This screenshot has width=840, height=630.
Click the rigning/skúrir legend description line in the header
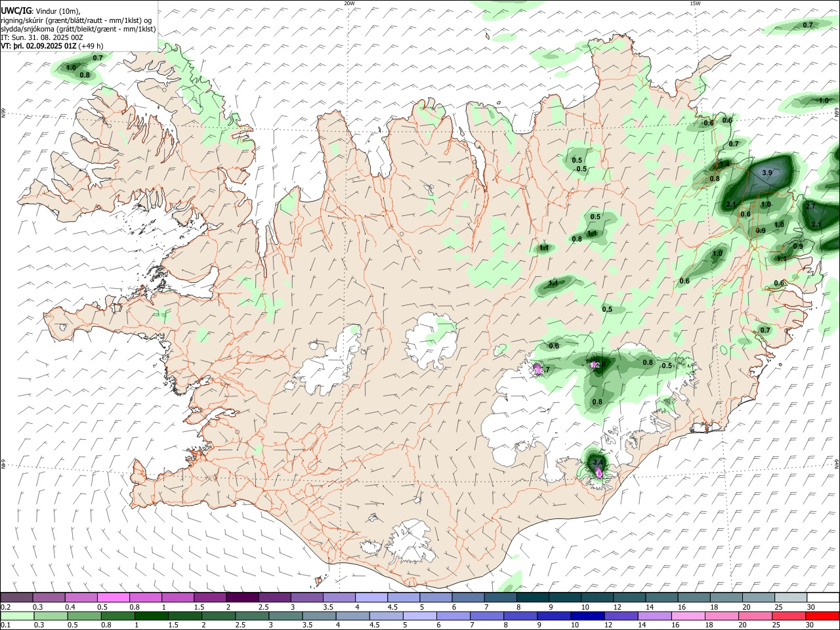(x=77, y=20)
